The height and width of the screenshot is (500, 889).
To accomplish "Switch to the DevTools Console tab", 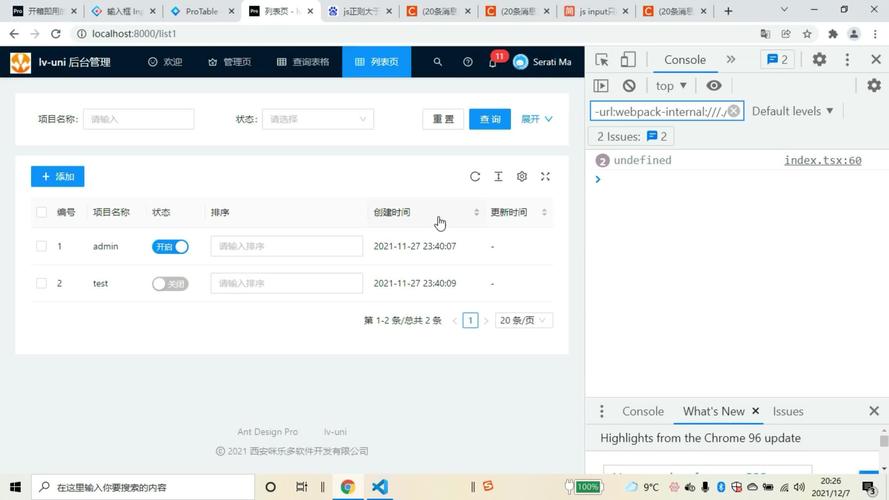I will coord(685,60).
